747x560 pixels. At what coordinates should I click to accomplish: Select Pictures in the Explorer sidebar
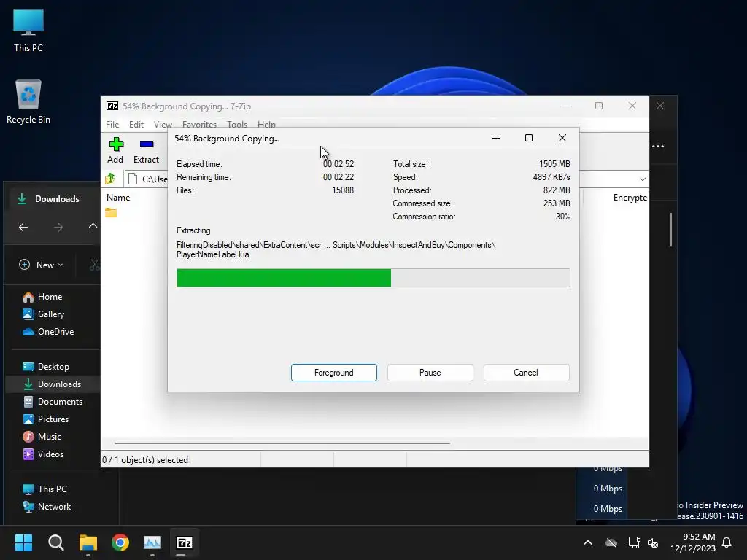53,419
